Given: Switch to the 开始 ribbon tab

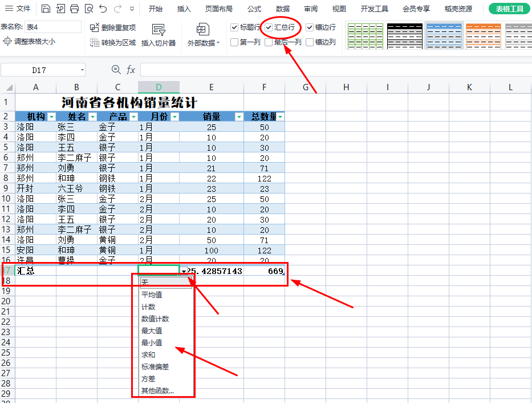Looking at the screenshot, I should click(156, 9).
